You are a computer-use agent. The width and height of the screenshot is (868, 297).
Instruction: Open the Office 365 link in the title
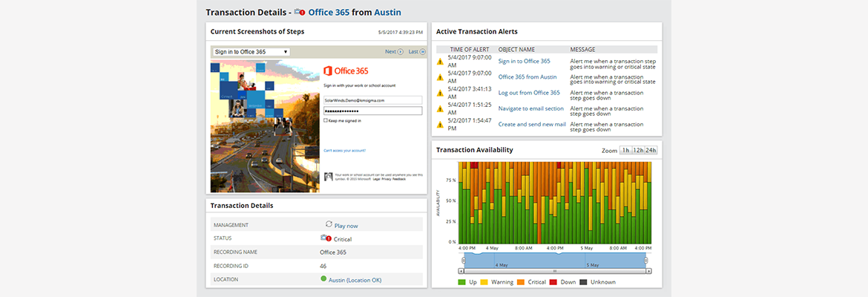(329, 12)
